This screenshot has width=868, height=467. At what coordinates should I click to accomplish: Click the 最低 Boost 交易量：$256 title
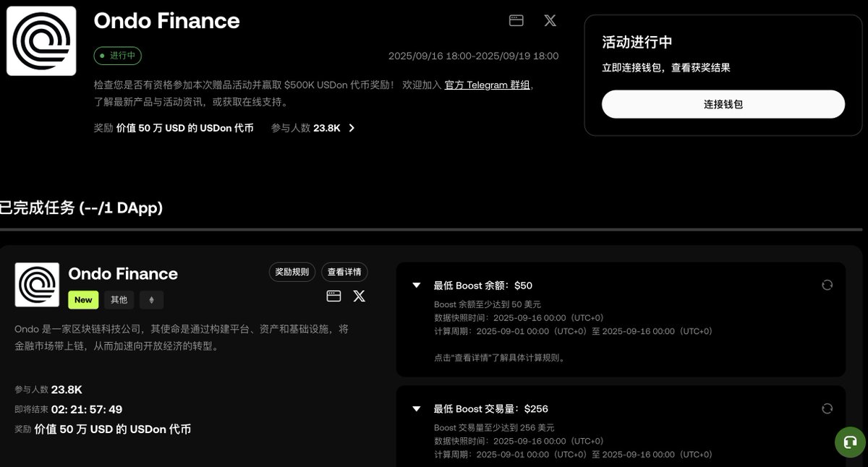pos(491,409)
